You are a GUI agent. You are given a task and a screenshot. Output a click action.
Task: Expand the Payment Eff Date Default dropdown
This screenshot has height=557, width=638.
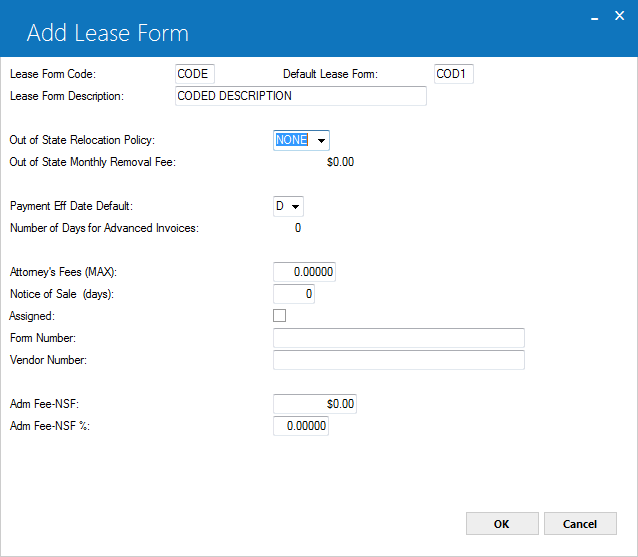(x=295, y=207)
